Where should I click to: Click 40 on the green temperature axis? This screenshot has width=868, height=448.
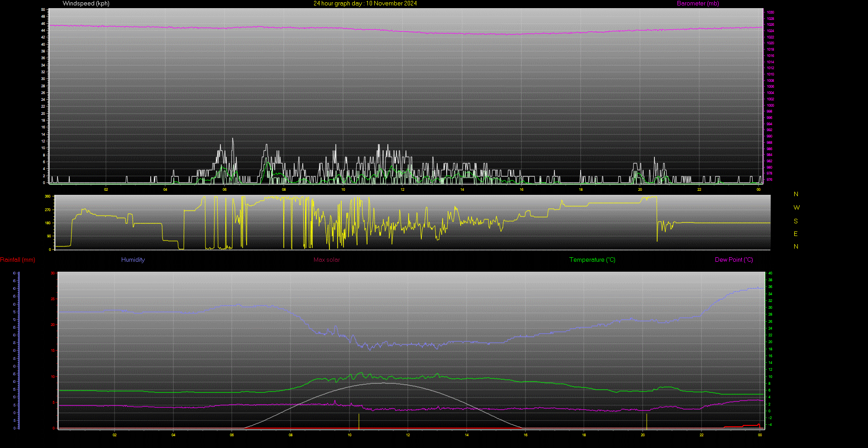coord(770,274)
